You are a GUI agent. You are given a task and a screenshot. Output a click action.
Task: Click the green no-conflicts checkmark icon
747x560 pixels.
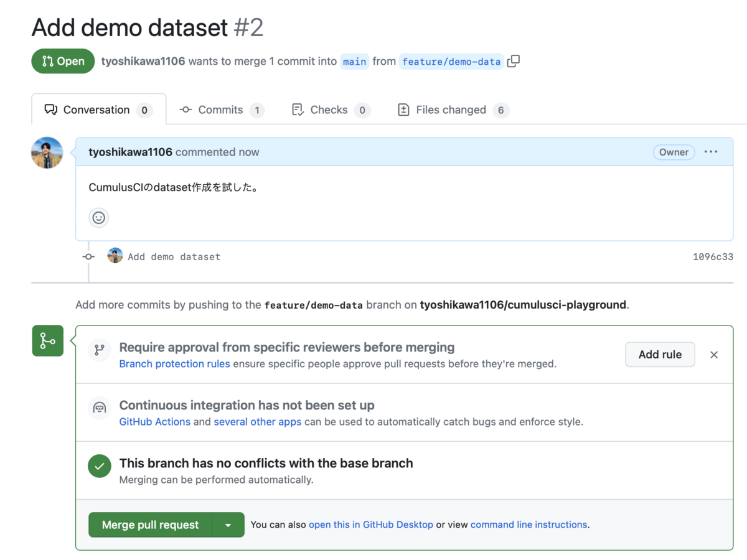point(100,466)
